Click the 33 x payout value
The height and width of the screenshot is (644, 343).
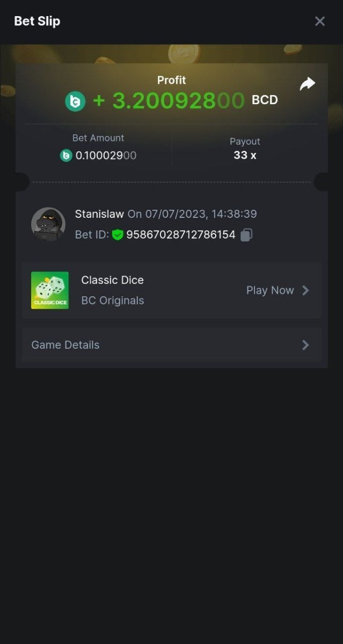click(245, 155)
